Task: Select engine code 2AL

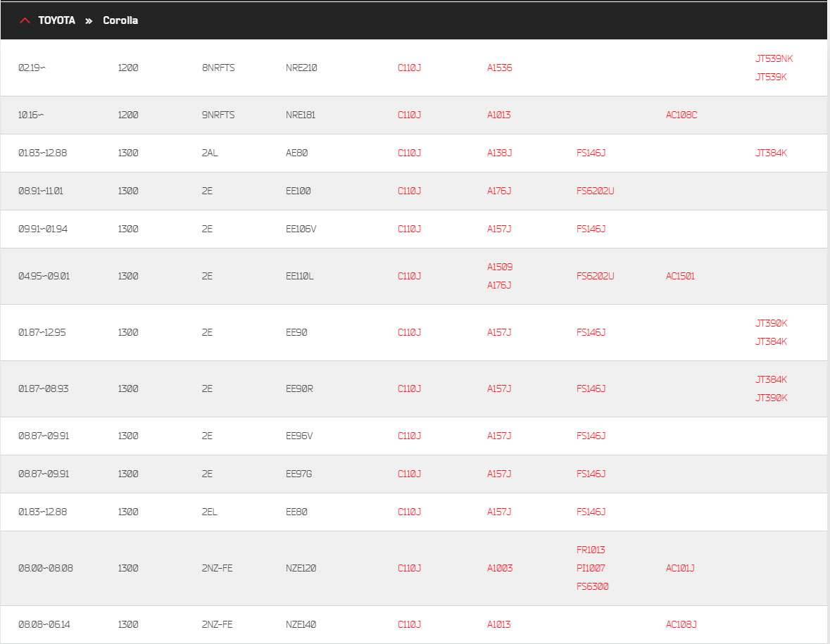Action: pos(210,153)
